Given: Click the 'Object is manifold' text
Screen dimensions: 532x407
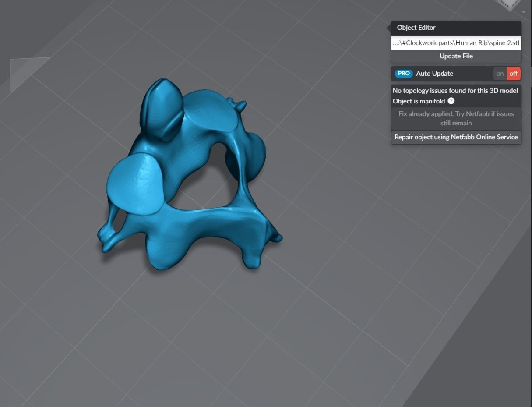Looking at the screenshot, I should pyautogui.click(x=419, y=101).
